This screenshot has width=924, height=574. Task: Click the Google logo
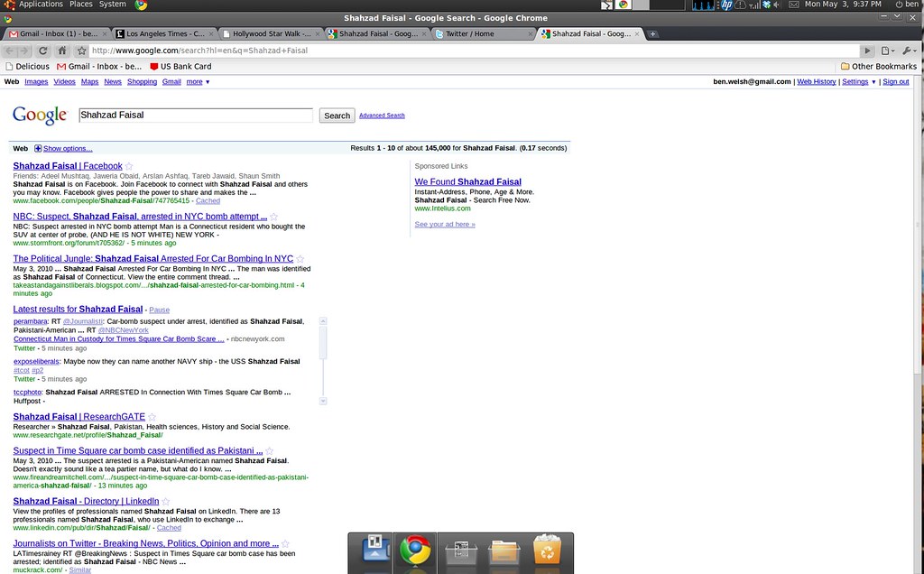(x=40, y=115)
